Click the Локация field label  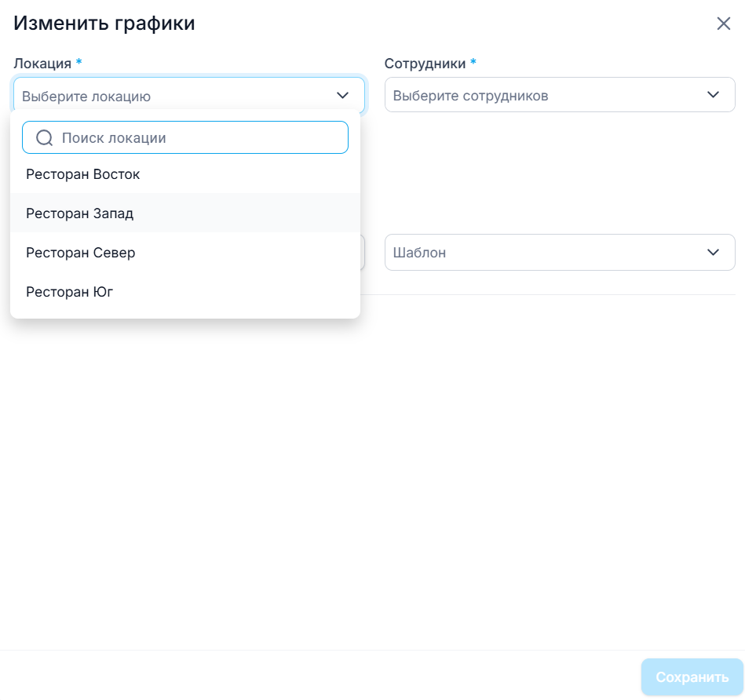tap(42, 64)
